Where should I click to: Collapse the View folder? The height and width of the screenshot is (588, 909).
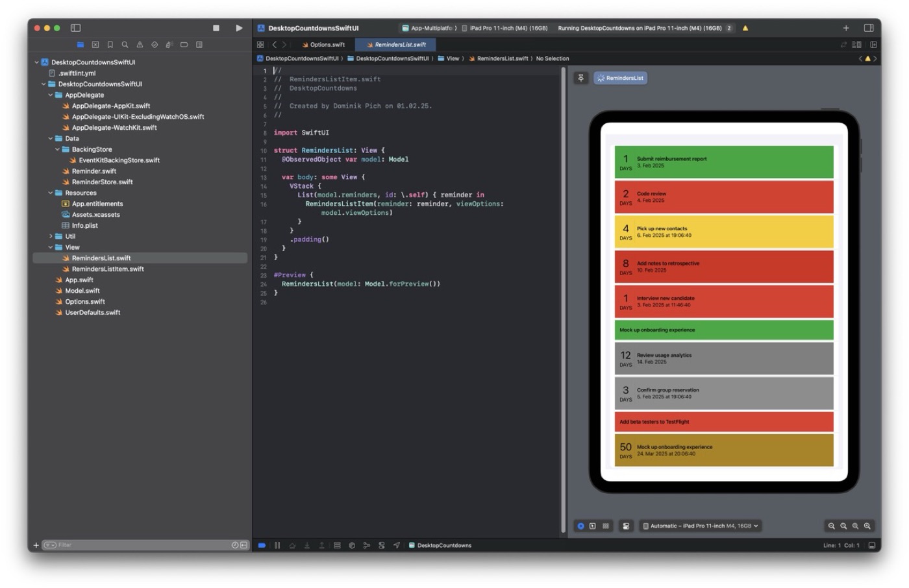coord(51,247)
